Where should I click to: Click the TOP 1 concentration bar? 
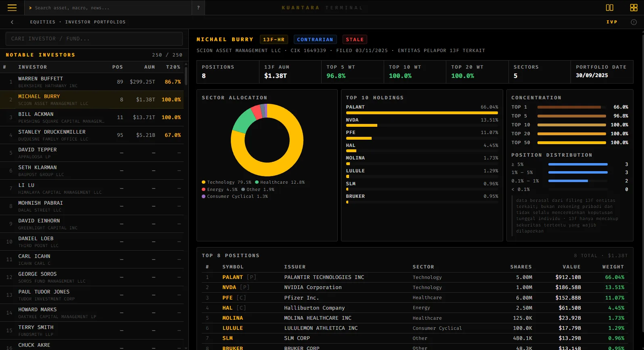coord(571,107)
